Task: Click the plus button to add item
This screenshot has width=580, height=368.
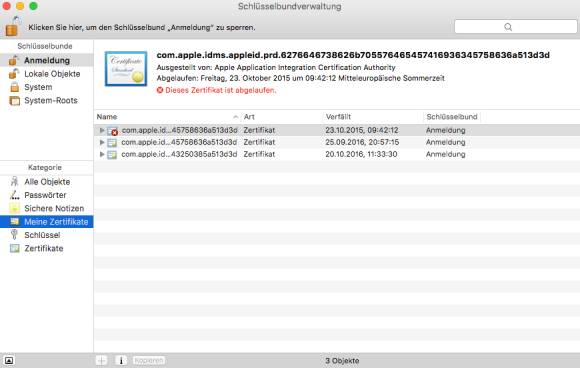Action: coord(101,360)
